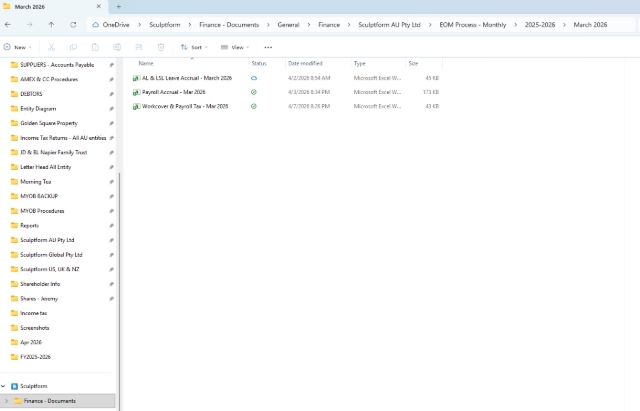Click pin icon beside Morning Tea
Screen dimensions: 640x411
(x=111, y=182)
